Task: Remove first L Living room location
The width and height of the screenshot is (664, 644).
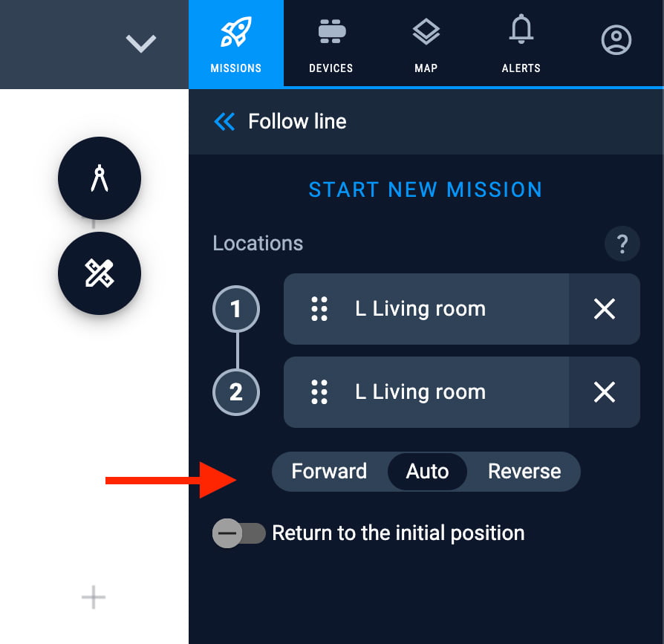Action: pos(605,309)
